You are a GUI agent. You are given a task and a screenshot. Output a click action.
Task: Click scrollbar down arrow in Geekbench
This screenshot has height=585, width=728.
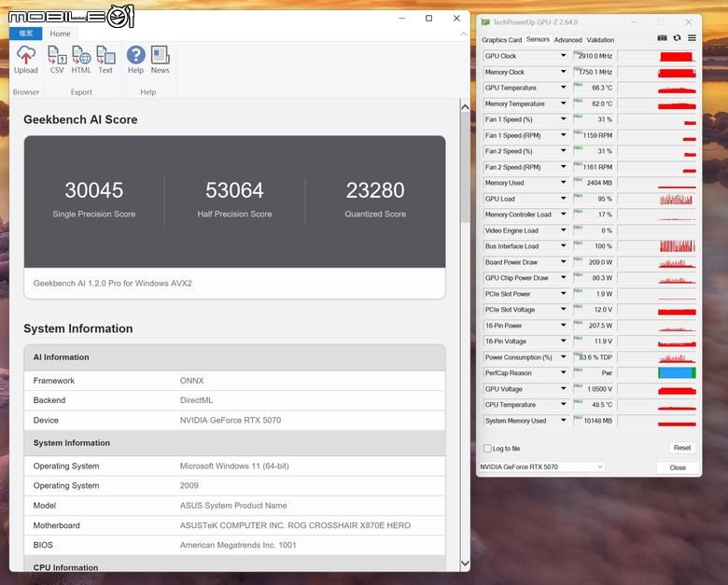click(465, 564)
